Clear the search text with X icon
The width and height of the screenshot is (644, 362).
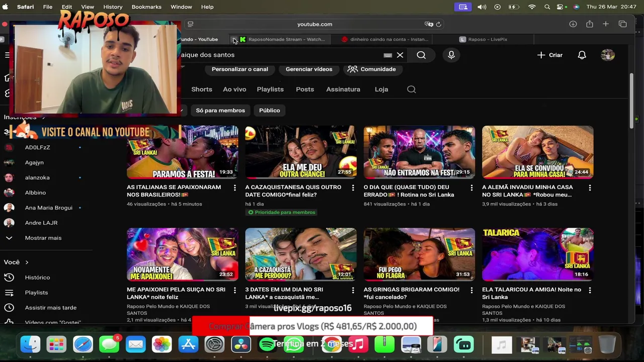(x=400, y=55)
